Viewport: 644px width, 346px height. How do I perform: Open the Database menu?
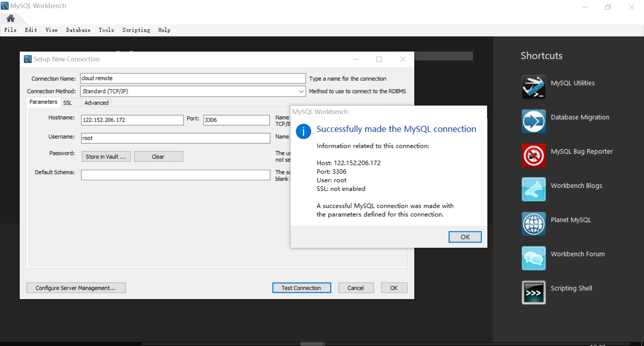pyautogui.click(x=78, y=30)
